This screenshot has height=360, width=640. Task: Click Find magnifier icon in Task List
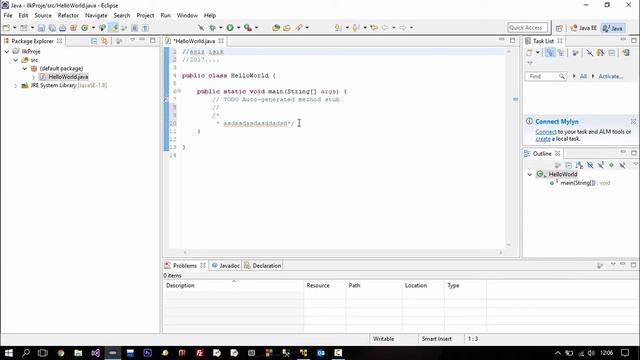562,76
